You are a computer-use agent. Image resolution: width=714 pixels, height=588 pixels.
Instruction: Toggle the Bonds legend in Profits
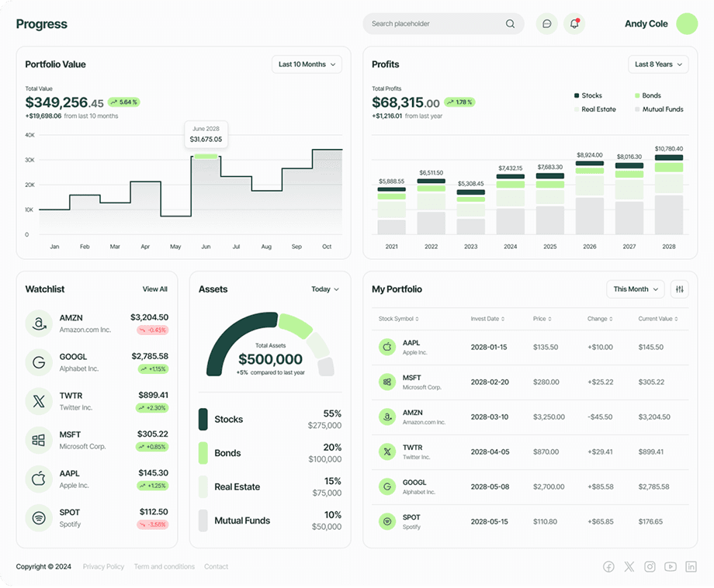[x=648, y=95]
